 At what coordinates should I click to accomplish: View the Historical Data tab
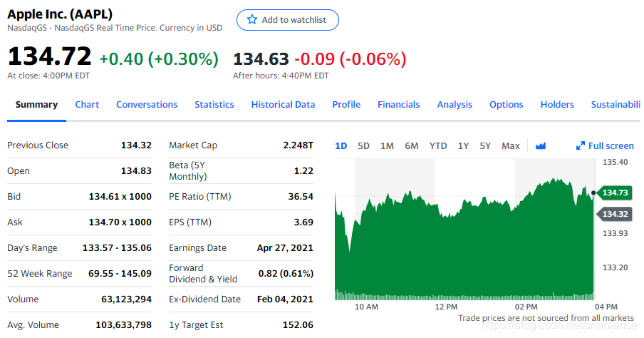click(x=283, y=104)
